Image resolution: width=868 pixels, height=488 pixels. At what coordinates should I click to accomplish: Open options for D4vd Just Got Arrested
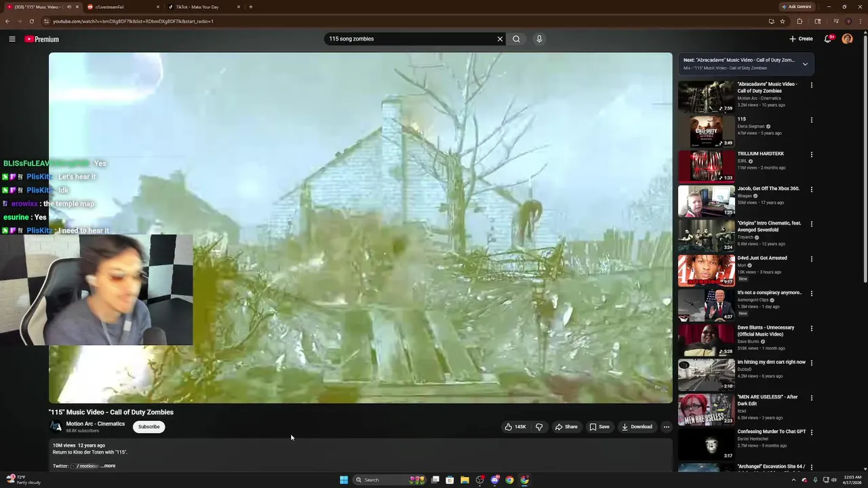(x=812, y=259)
